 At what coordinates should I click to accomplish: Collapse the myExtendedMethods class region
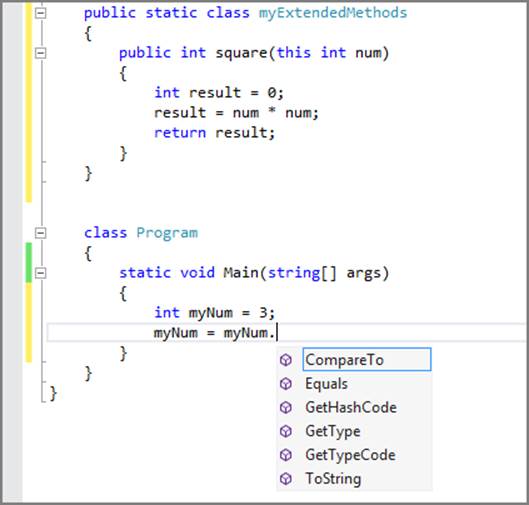click(40, 13)
